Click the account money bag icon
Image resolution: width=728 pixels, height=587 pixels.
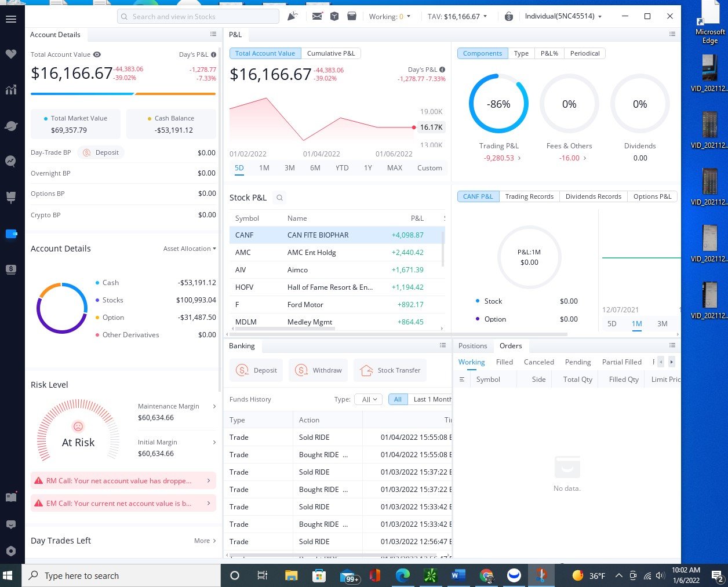(508, 16)
